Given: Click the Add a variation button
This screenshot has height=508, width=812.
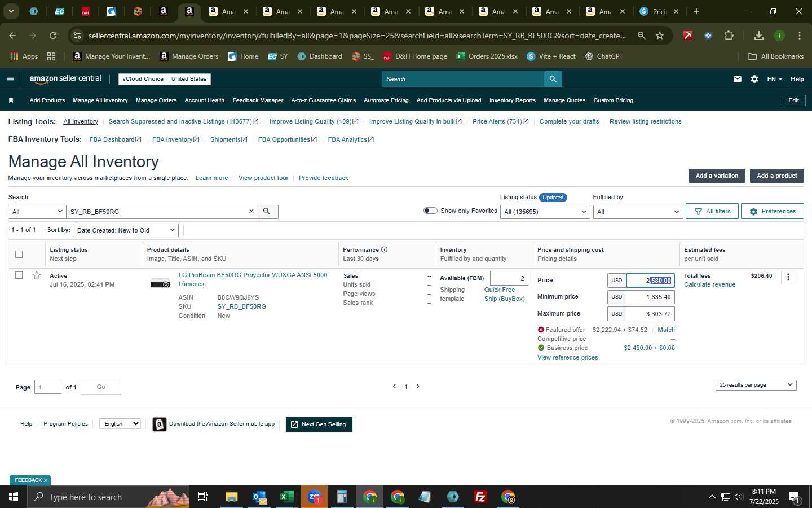Looking at the screenshot, I should coord(717,176).
